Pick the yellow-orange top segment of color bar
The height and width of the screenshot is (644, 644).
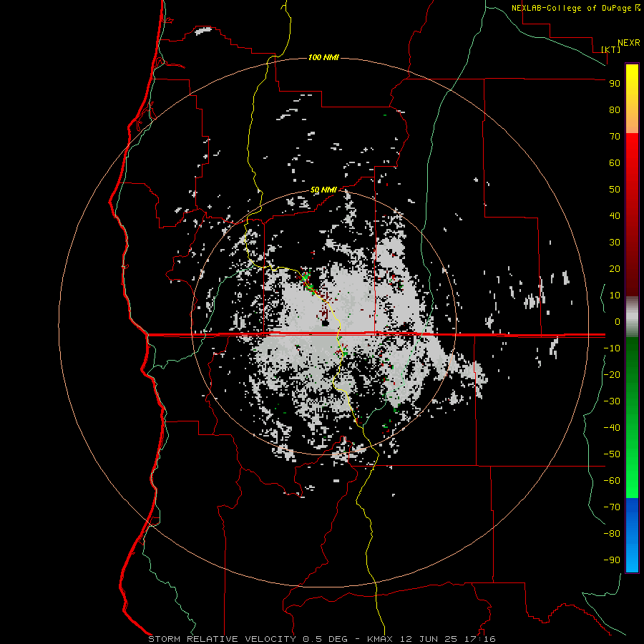pos(632,99)
